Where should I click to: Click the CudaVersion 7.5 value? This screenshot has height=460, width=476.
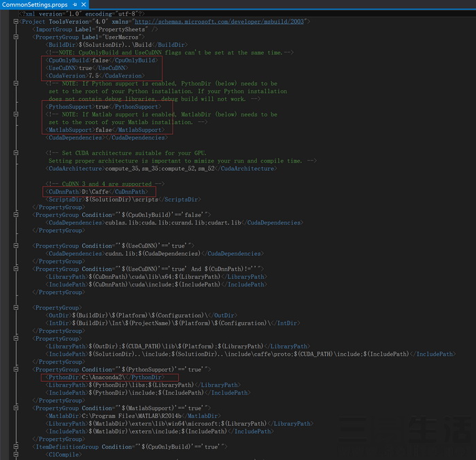94,76
